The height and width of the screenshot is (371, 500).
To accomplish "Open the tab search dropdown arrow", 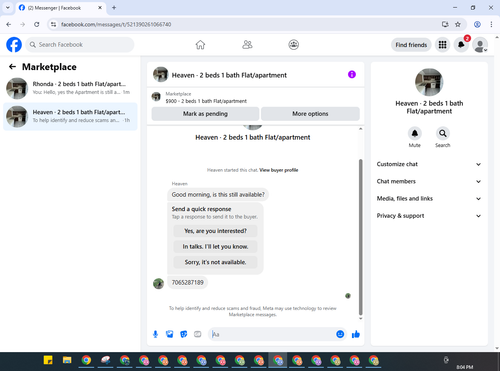I will point(8,7).
